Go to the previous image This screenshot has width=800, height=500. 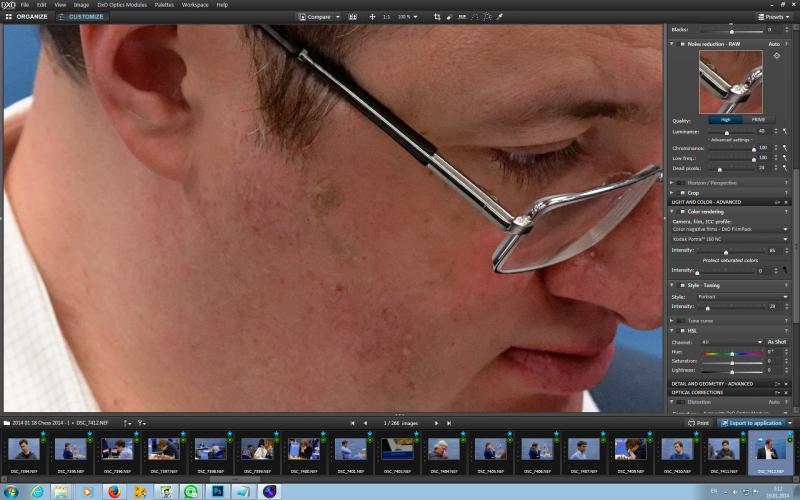coord(365,423)
